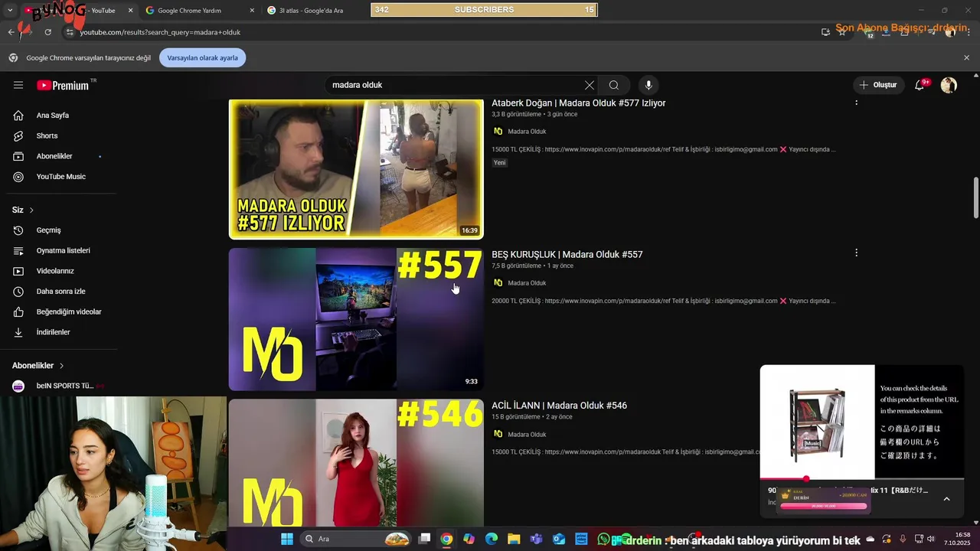
Task: Open Ataberk Doğan | Madara Olduk #577 title
Action: [x=578, y=103]
